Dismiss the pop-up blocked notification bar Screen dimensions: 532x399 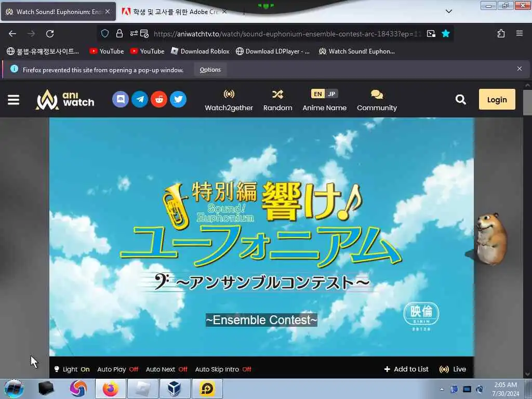[x=520, y=69]
